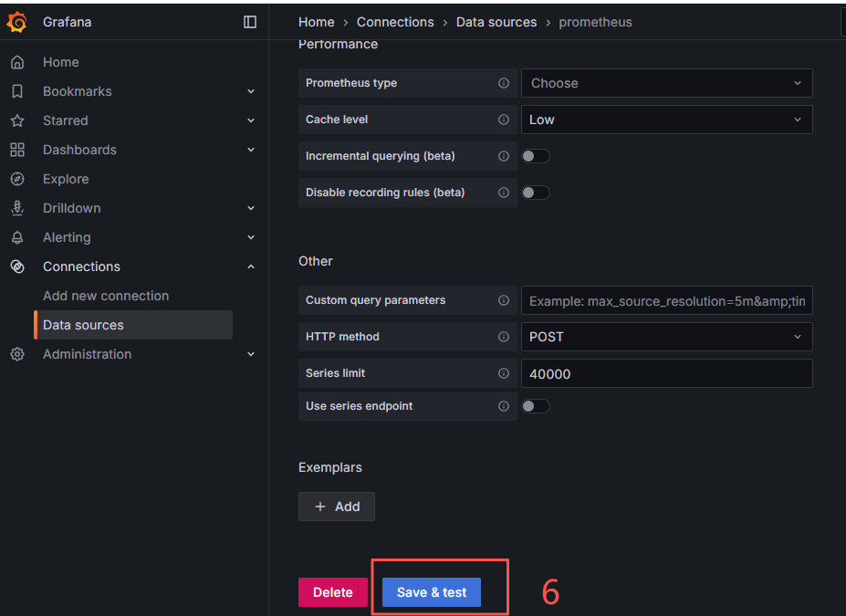Expand the Dashboards section chevron

[251, 150]
